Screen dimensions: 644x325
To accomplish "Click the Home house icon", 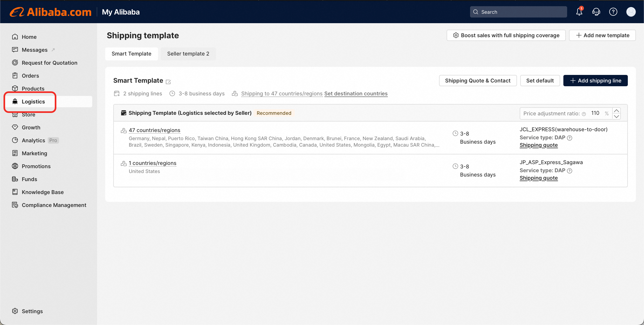I will (x=15, y=37).
